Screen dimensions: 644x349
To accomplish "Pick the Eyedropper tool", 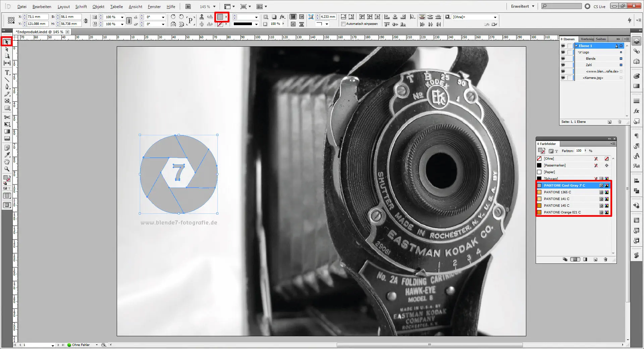I will tap(7, 155).
